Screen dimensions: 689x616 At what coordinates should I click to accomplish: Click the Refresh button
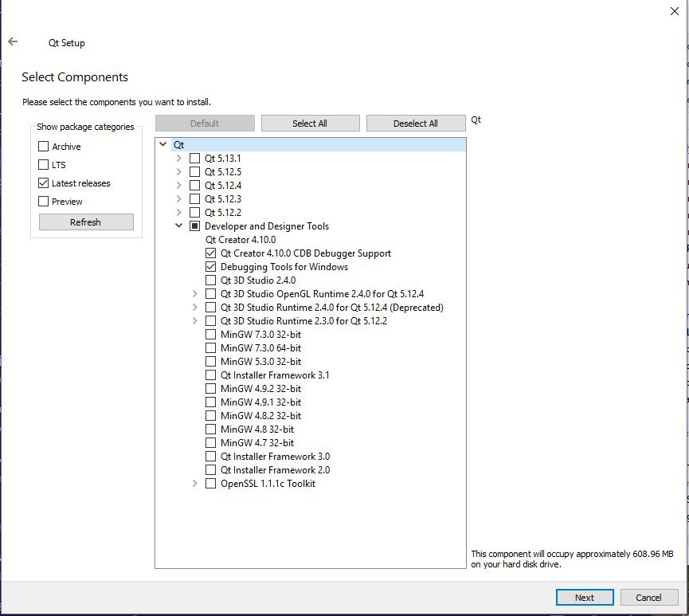[86, 222]
